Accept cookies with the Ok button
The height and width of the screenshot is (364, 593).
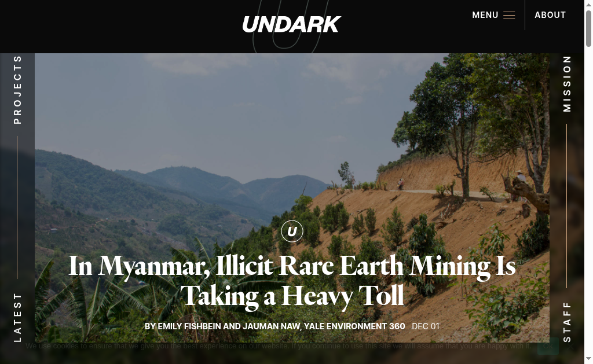548,346
